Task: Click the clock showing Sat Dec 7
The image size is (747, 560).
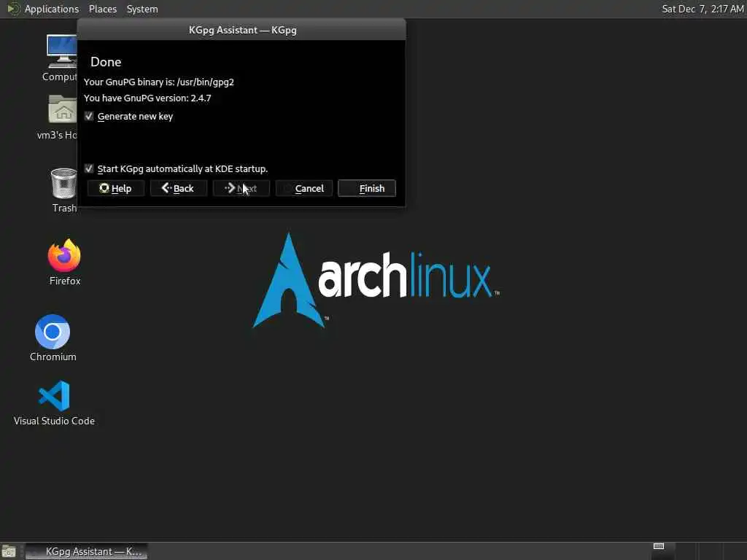Action: pyautogui.click(x=703, y=9)
